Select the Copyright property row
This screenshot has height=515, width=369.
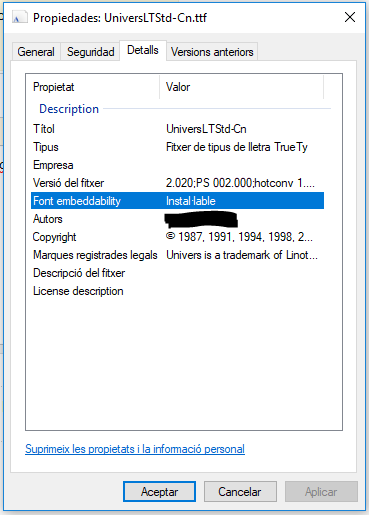pos(177,237)
